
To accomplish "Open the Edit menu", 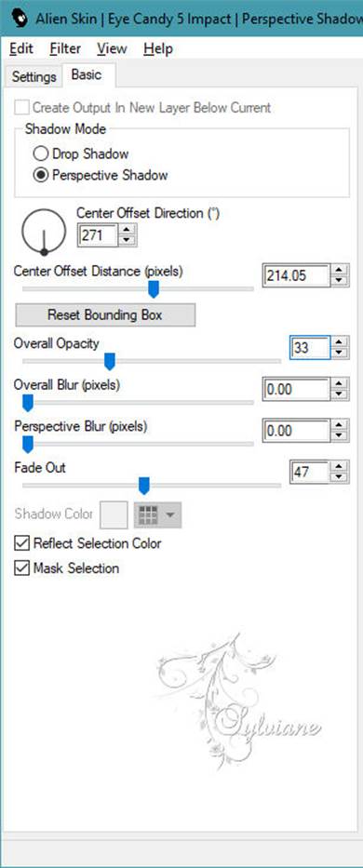I will click(21, 48).
